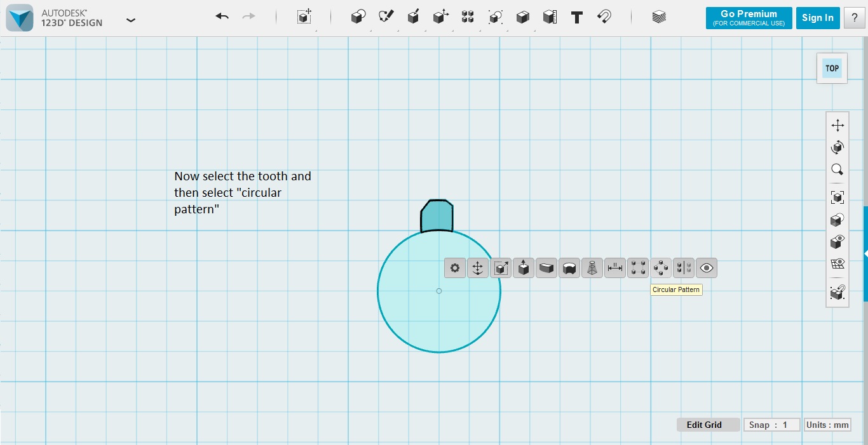Expand the 123D Design logo menu chevron
This screenshot has height=445, width=868.
(131, 20)
